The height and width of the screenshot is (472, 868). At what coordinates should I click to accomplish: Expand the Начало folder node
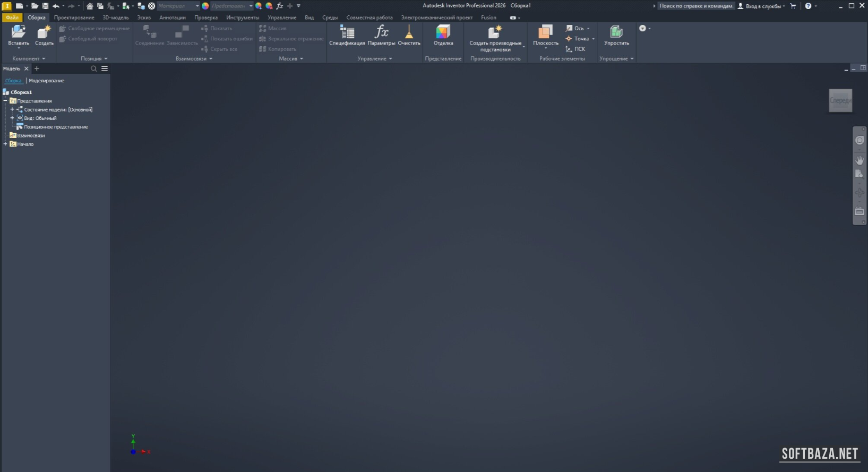coord(5,144)
